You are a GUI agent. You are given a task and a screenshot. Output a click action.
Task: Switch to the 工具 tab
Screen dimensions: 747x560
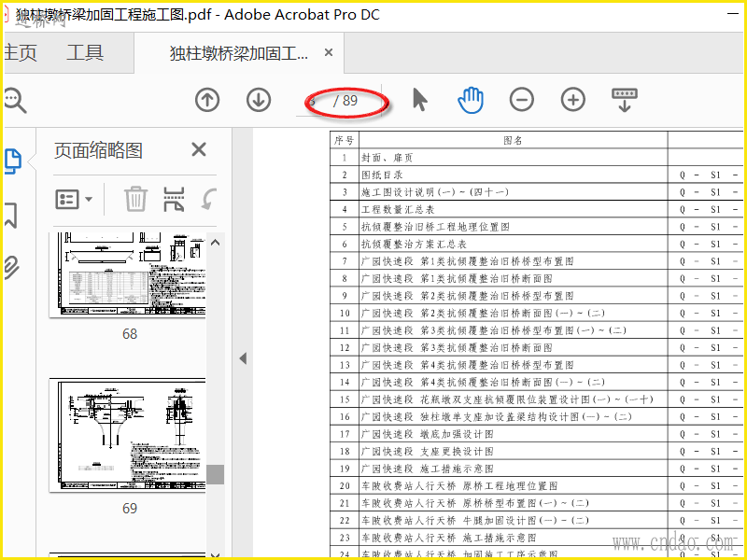pos(85,52)
